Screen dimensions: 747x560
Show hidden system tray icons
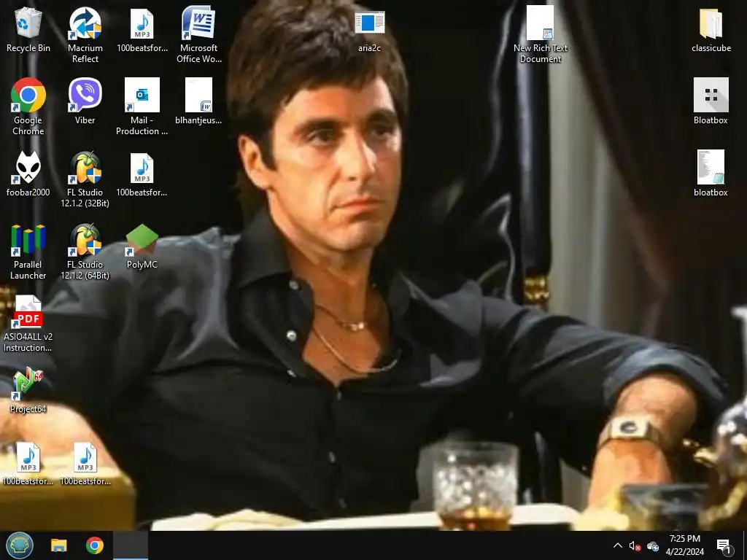coord(617,545)
